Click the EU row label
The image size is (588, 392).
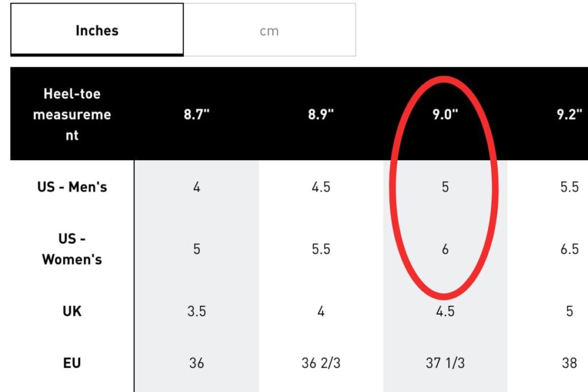(72, 363)
